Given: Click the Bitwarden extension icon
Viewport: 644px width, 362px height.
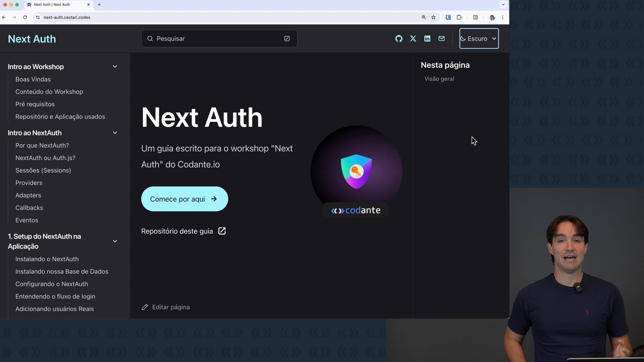Looking at the screenshot, I should click(448, 17).
